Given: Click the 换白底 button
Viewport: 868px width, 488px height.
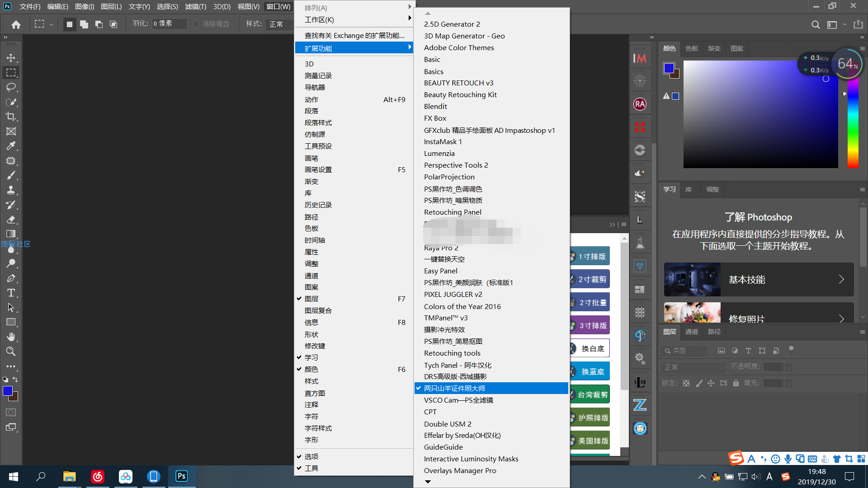Looking at the screenshot, I should click(x=590, y=348).
